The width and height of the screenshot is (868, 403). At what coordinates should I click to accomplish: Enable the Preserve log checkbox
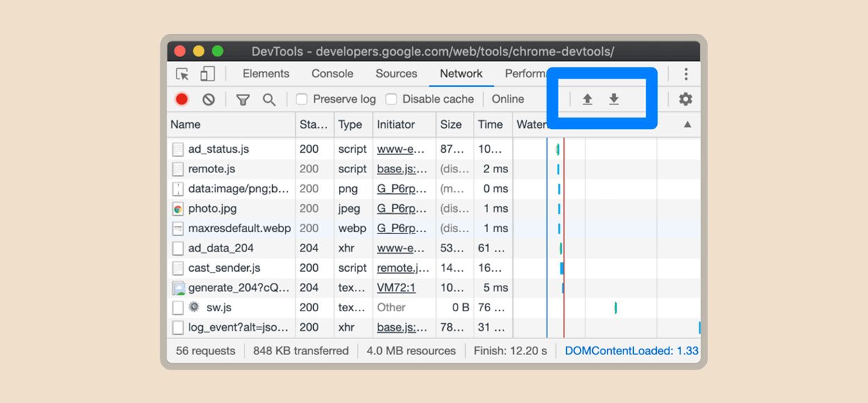point(302,99)
